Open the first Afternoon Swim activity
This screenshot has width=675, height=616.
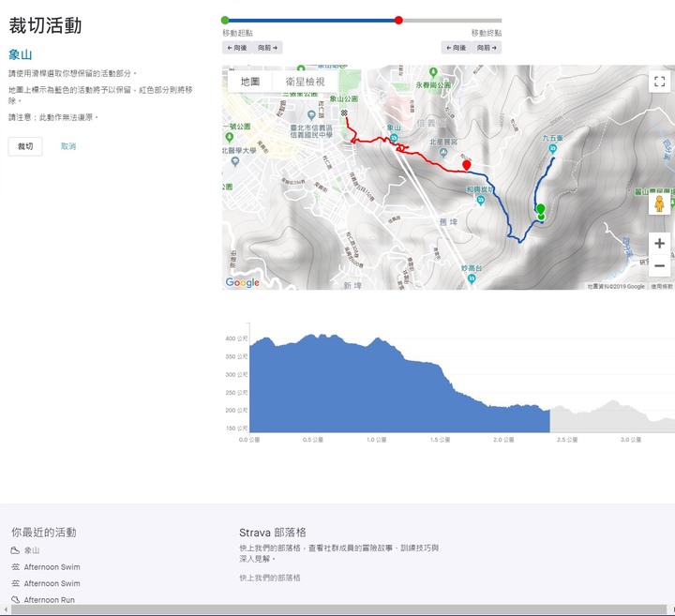[52, 567]
